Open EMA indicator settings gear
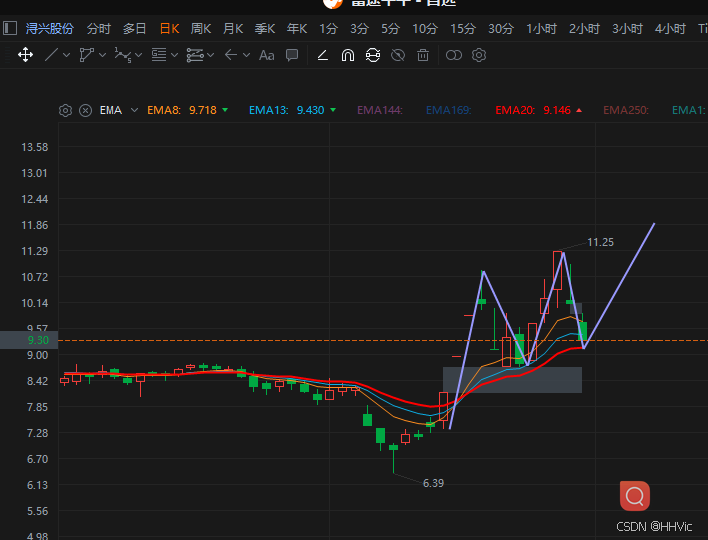Viewport: 708px width, 540px height. coord(65,110)
